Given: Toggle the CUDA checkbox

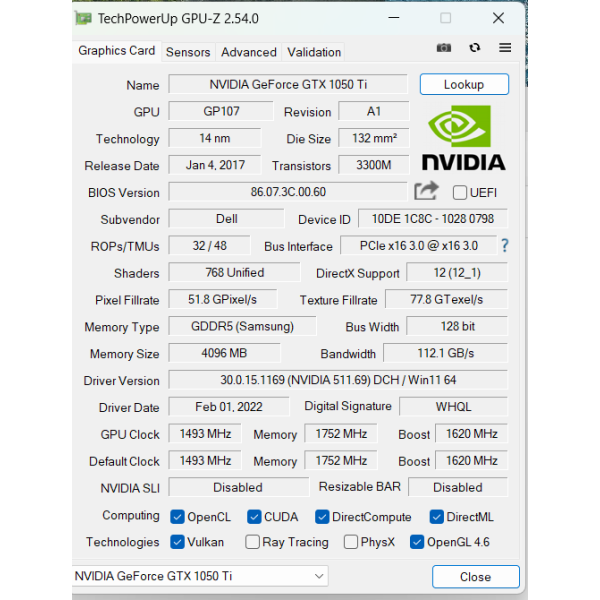Looking at the screenshot, I should (254, 517).
